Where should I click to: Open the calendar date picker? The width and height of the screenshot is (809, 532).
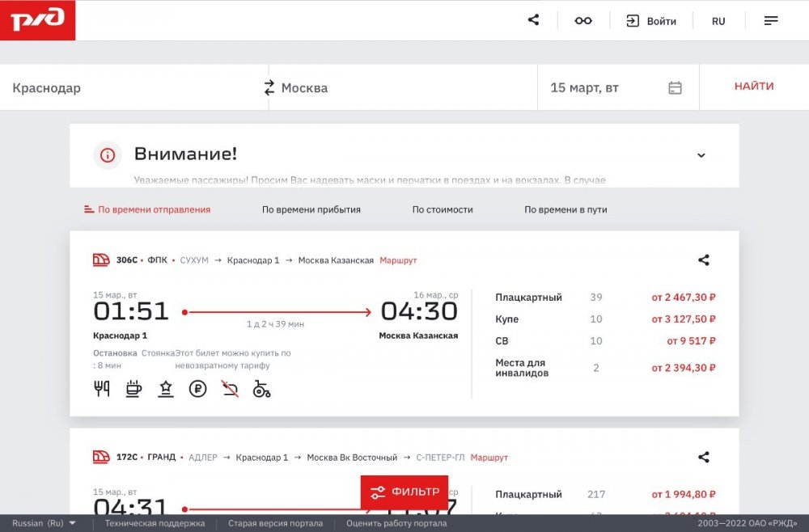pos(675,87)
